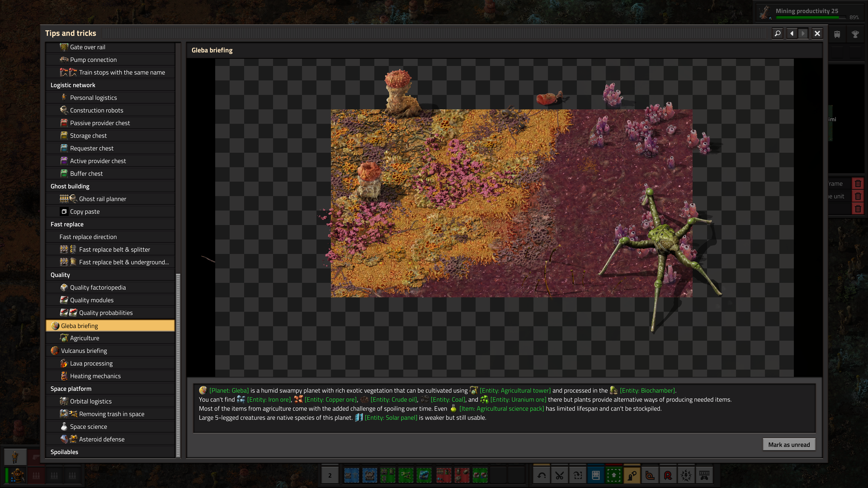
Task: Select the third quickbar slot, a green blueprint
Action: click(388, 475)
